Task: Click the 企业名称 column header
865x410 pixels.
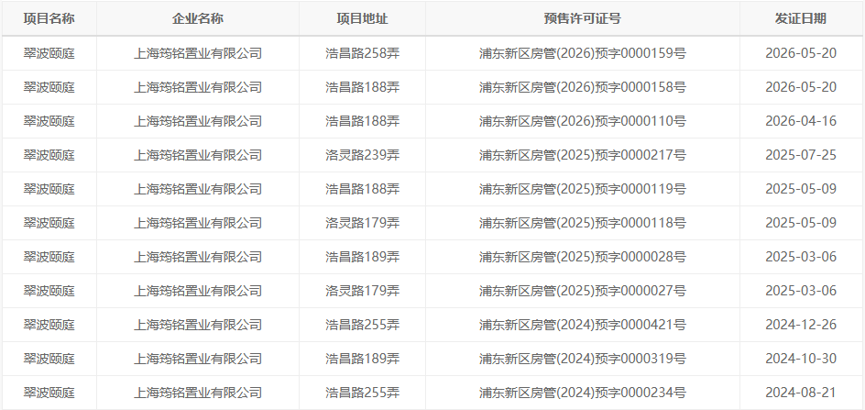Action: pyautogui.click(x=197, y=19)
